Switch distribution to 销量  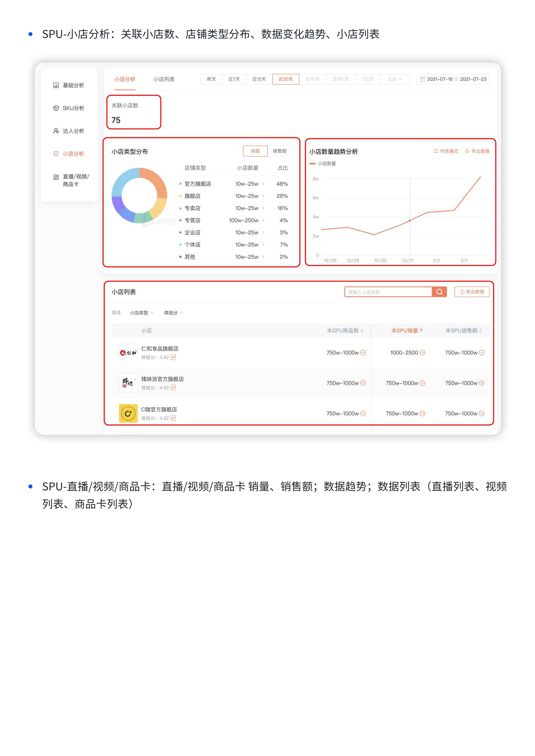tap(255, 151)
